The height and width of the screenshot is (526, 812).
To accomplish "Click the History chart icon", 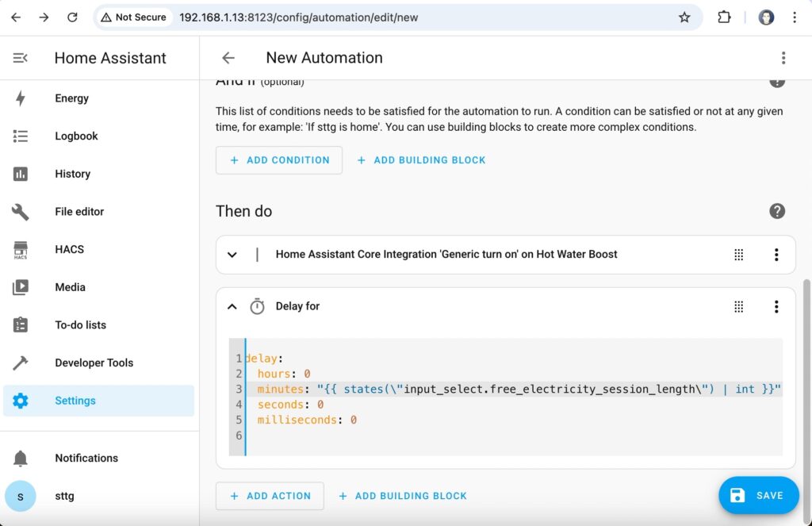I will click(x=20, y=174).
